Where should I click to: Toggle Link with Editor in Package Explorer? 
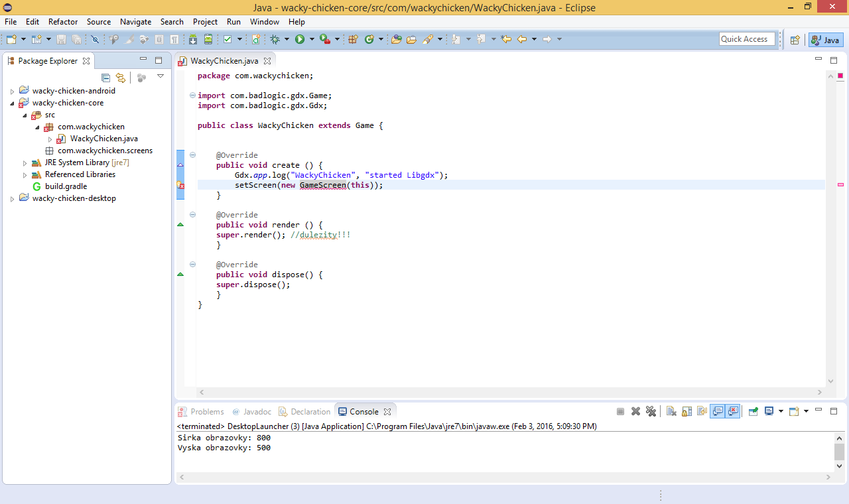point(120,78)
